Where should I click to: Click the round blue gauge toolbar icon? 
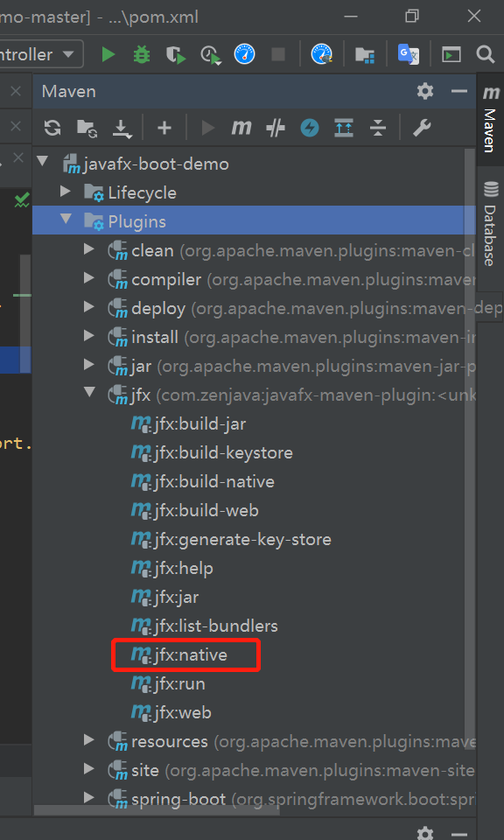(x=244, y=54)
